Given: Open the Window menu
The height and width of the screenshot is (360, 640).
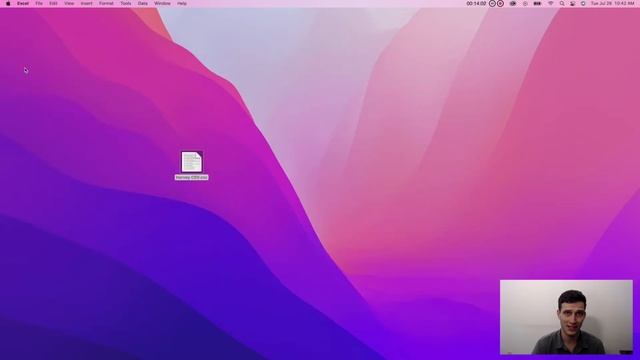Looking at the screenshot, I should (162, 3).
